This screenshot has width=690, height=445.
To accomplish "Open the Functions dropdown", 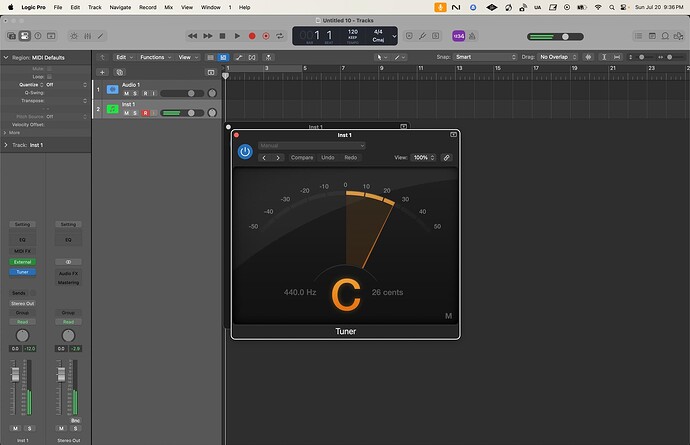I will pyautogui.click(x=155, y=57).
